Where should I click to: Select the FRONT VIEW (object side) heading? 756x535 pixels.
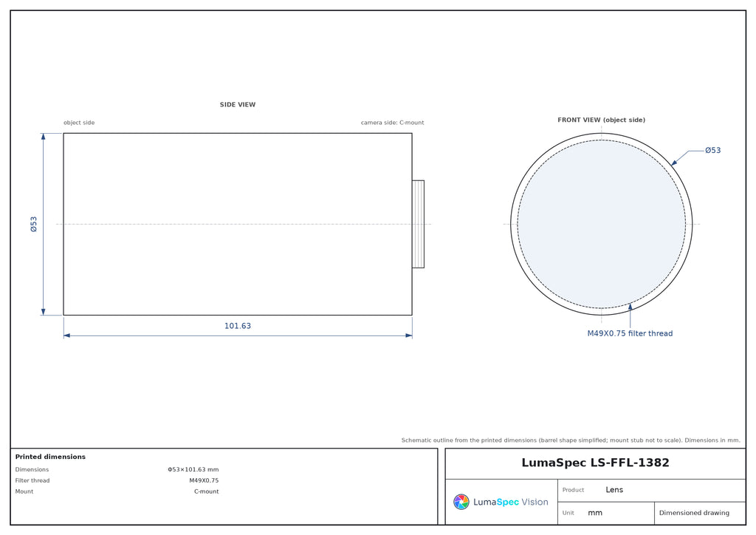(601, 120)
